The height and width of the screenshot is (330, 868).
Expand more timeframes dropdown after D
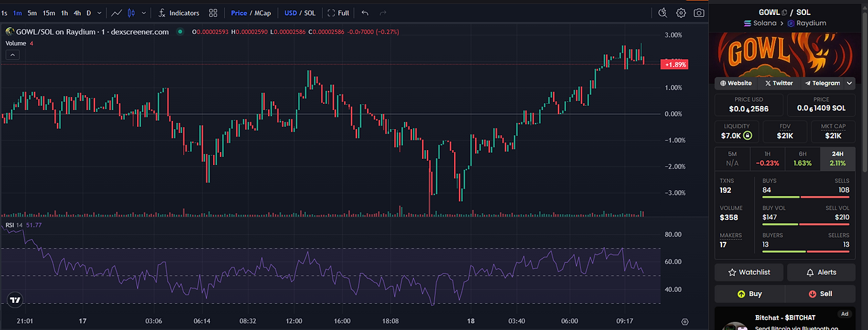coord(100,13)
